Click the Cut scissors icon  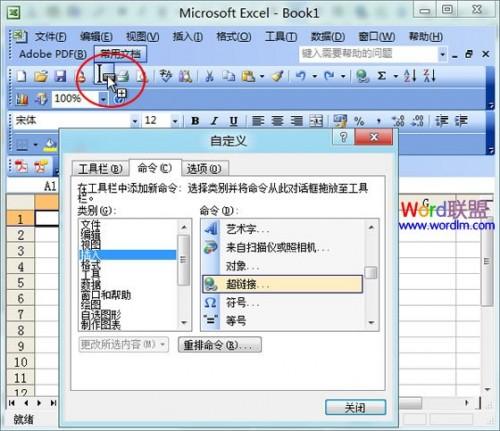[x=209, y=76]
